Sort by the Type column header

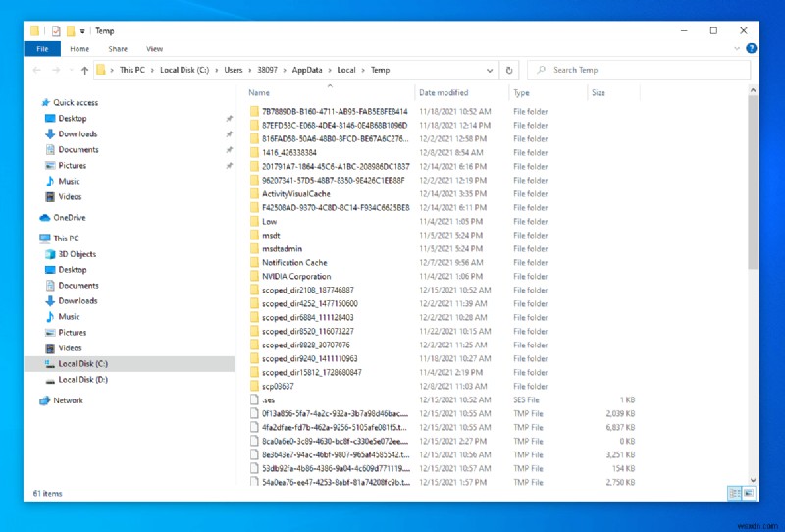point(521,92)
